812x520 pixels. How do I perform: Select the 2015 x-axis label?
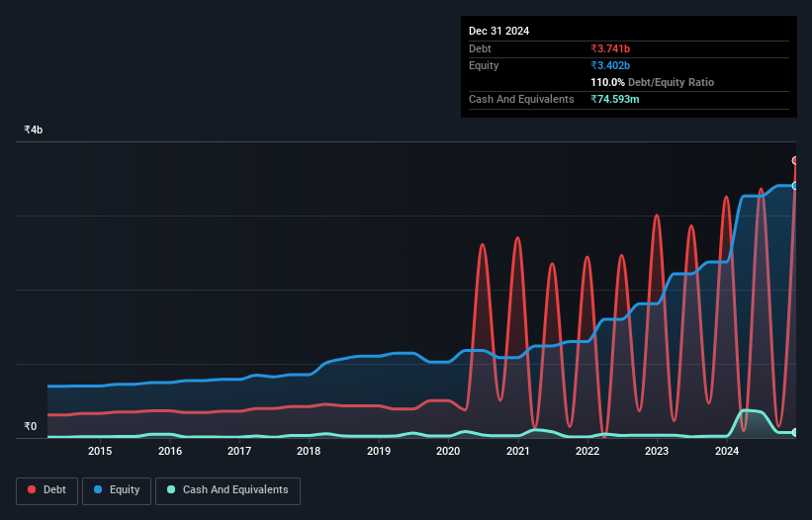click(x=100, y=451)
